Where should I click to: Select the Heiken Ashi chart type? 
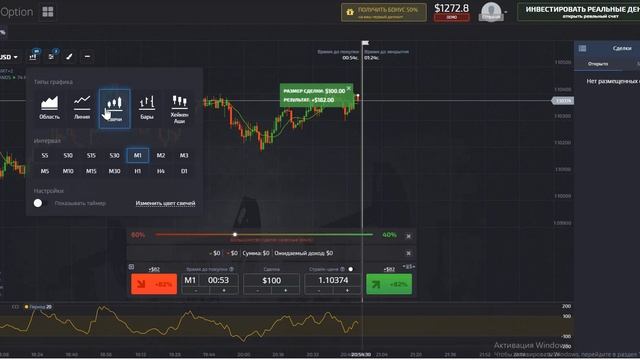point(179,109)
